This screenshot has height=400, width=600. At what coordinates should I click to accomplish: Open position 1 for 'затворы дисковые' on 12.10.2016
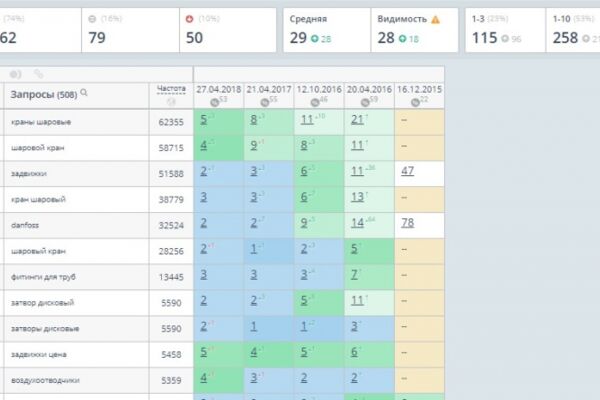[x=304, y=326]
